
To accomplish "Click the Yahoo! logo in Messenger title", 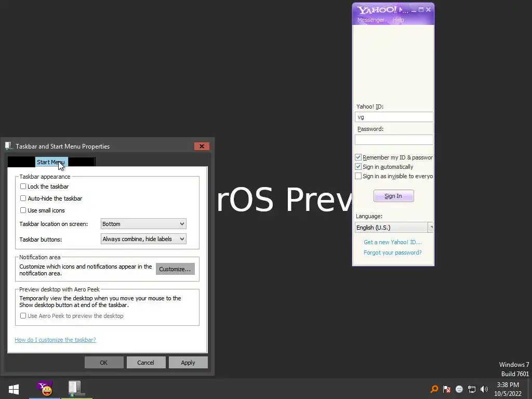I will coord(377,9).
